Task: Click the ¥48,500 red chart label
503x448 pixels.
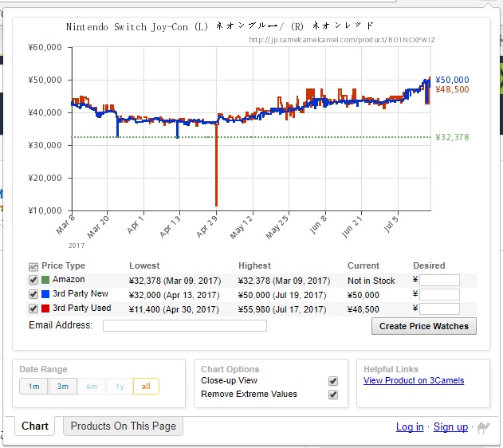Action: pyautogui.click(x=452, y=89)
